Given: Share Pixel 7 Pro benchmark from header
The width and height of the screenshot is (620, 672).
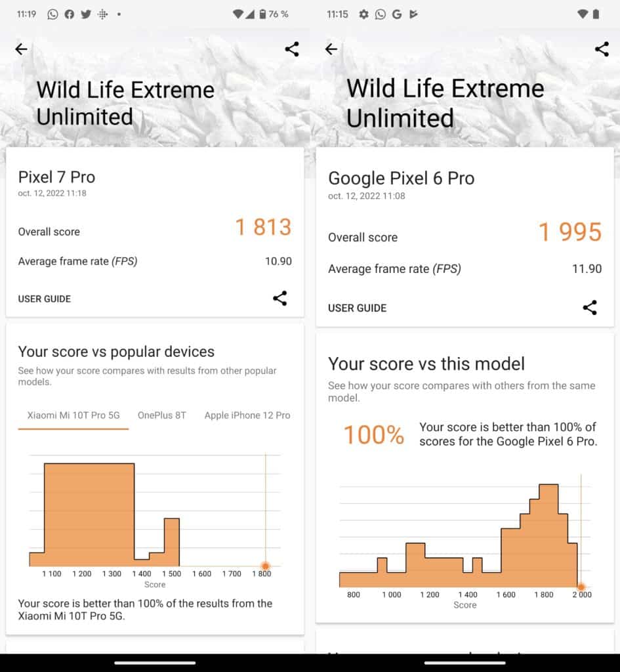Looking at the screenshot, I should [292, 49].
